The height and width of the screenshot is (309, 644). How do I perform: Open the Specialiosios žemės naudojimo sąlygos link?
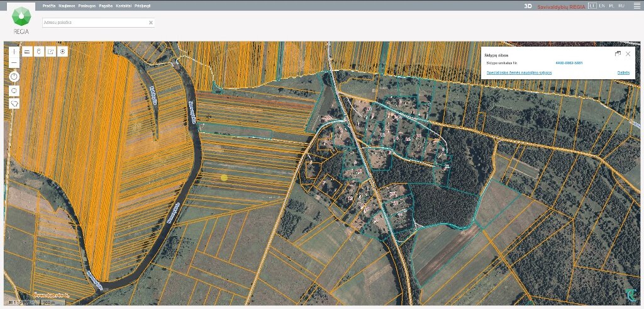pyautogui.click(x=519, y=73)
